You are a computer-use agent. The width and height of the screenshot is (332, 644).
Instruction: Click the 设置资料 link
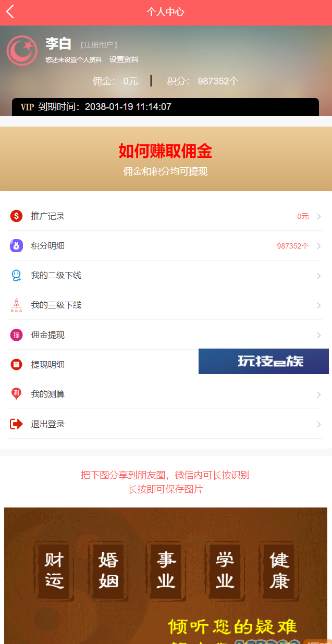124,60
